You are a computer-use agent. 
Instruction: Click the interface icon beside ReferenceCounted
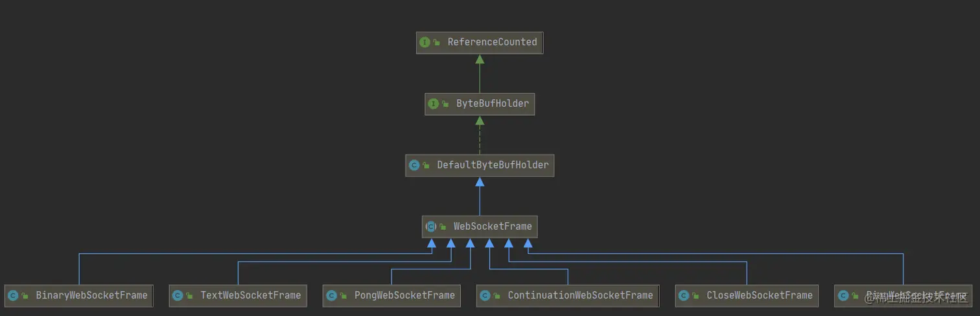pyautogui.click(x=425, y=42)
